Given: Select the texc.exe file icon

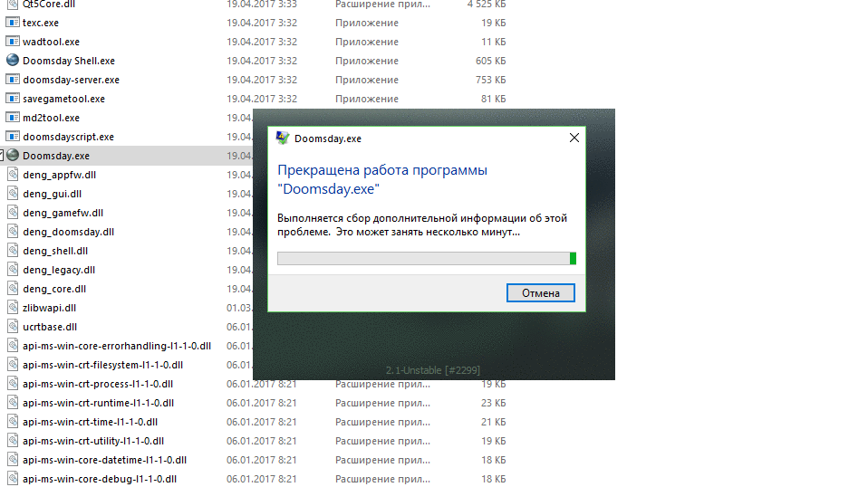Looking at the screenshot, I should pyautogui.click(x=13, y=23).
